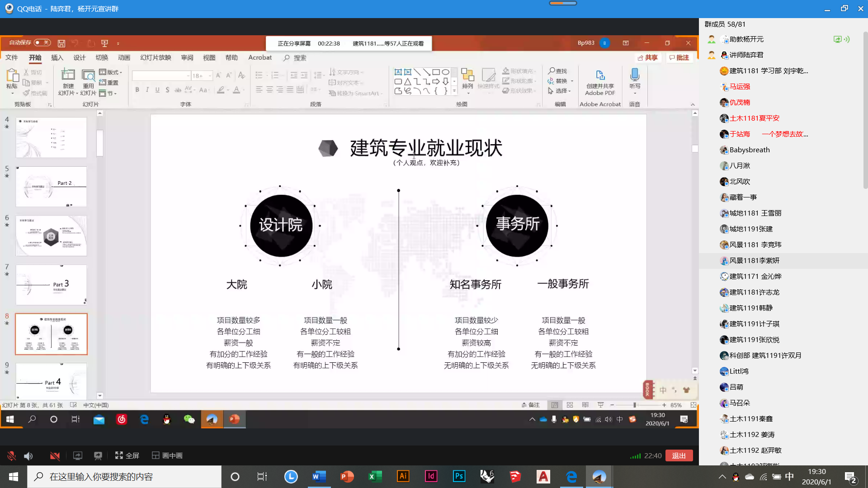Screen dimensions: 868x488
Task: Open Illustrator from the taskbar
Action: [403, 476]
